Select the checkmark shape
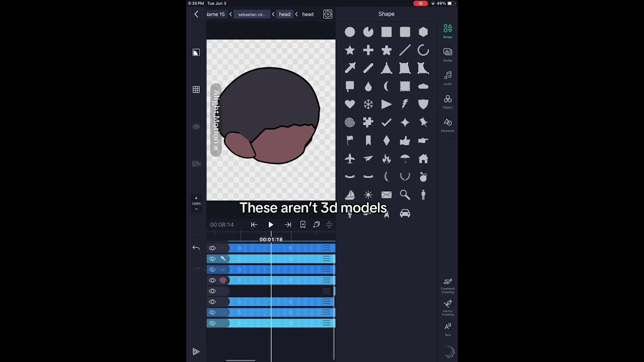The height and width of the screenshot is (362, 644). pyautogui.click(x=386, y=123)
